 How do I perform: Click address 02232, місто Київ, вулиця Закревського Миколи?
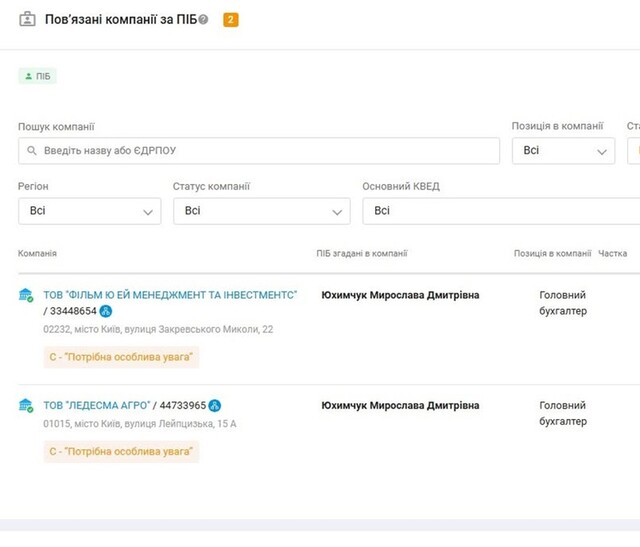(x=158, y=329)
